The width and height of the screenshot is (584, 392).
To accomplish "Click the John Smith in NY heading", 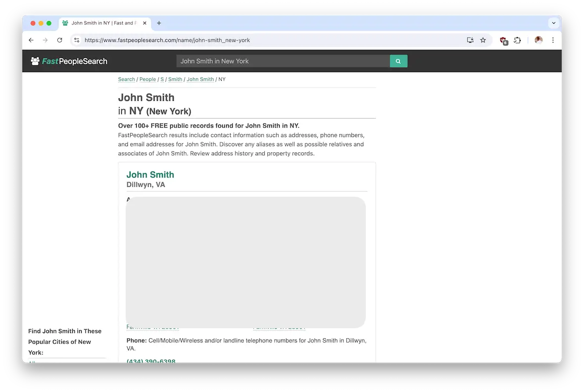I will 154,104.
